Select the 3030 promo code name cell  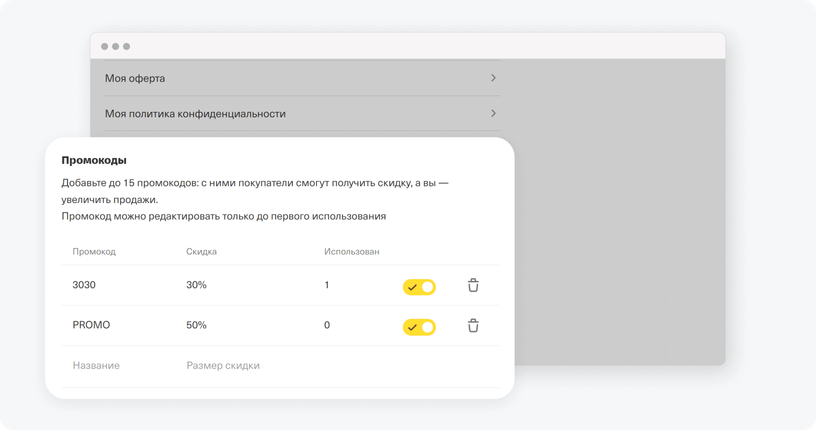point(84,285)
